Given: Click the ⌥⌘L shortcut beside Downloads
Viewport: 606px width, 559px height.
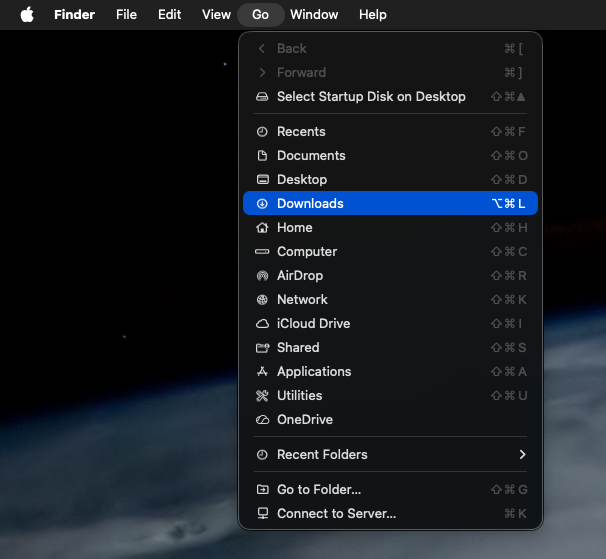Looking at the screenshot, I should point(508,203).
